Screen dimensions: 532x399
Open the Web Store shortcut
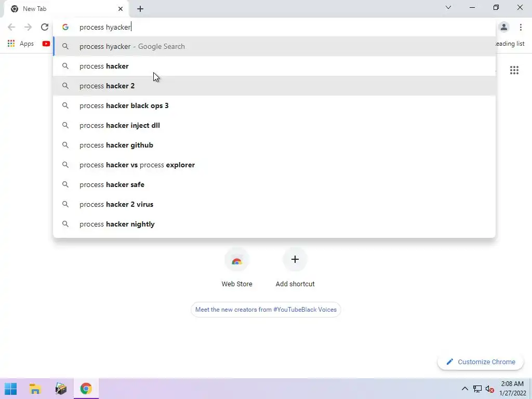(x=237, y=268)
